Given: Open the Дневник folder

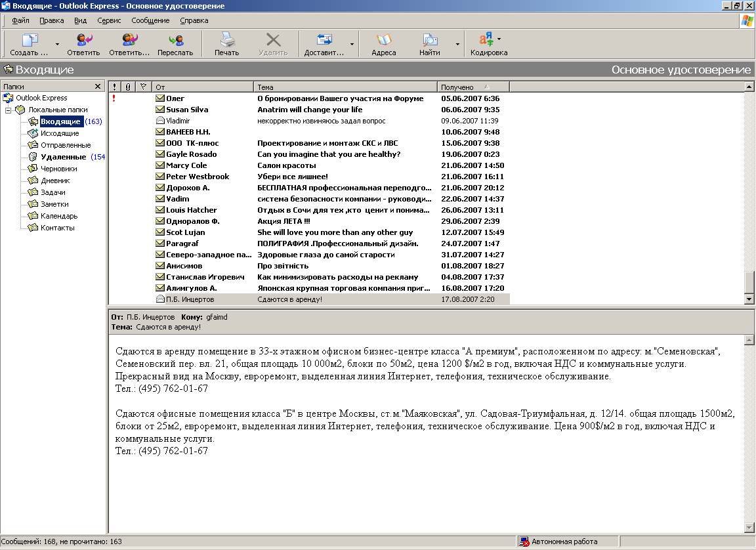Looking at the screenshot, I should tap(55, 180).
